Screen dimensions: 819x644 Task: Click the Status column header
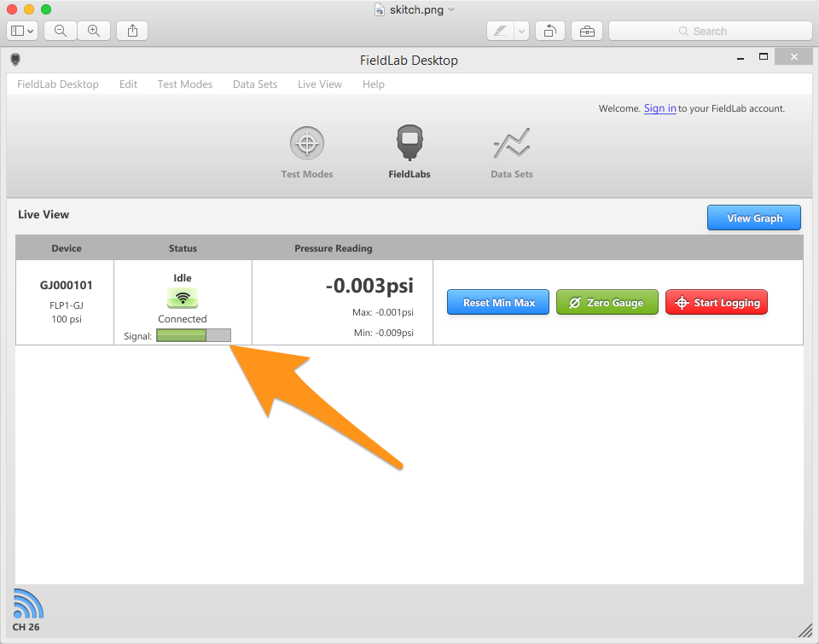(x=183, y=248)
